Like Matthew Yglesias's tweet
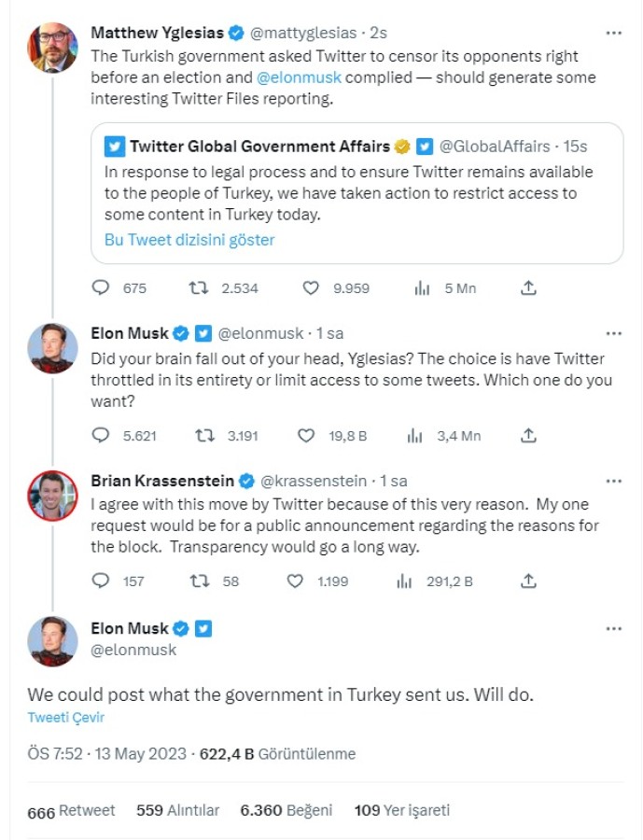 tap(311, 288)
